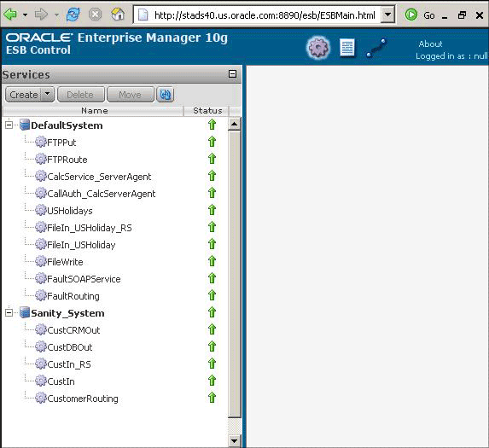
Task: Select the CalcService_ServerAgent service
Action: click(x=99, y=177)
